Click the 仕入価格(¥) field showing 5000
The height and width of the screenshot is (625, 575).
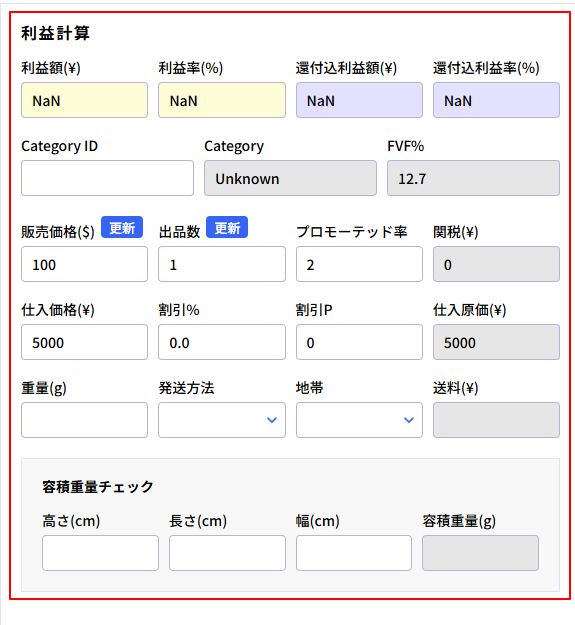tap(84, 342)
